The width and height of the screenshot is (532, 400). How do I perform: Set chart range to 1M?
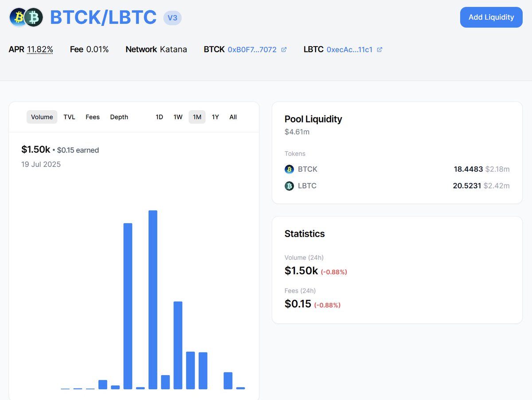tap(197, 117)
